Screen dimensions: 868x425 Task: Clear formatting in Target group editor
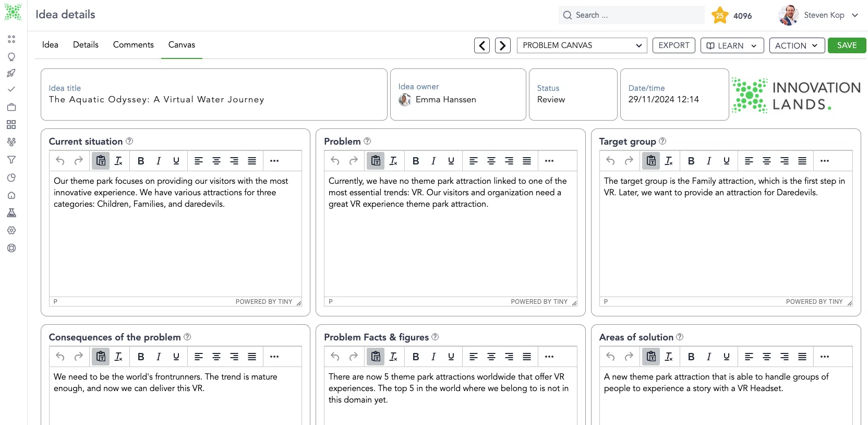tap(669, 161)
